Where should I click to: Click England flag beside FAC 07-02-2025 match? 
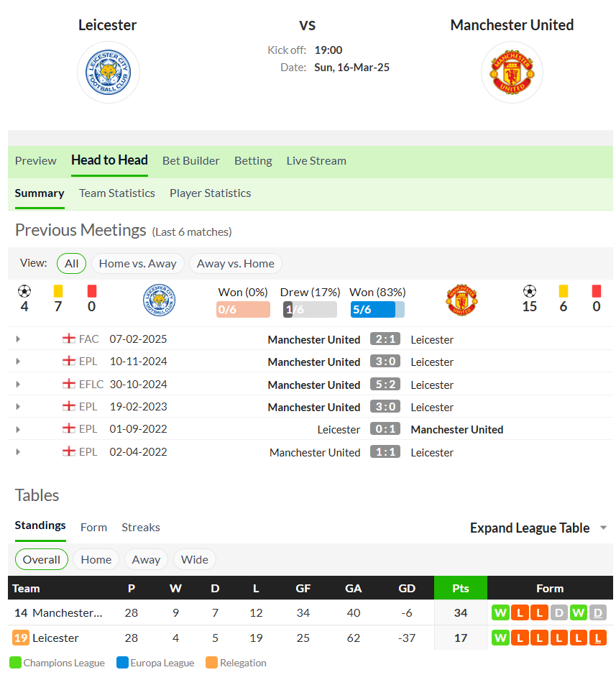click(x=68, y=339)
